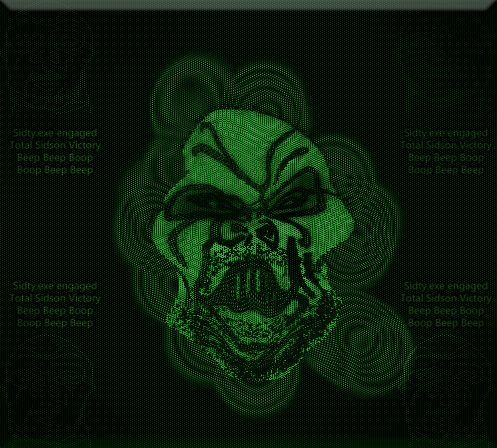Select "Beep Beep Boop" in the upper-right text block
The image size is (497, 448).
point(446,158)
